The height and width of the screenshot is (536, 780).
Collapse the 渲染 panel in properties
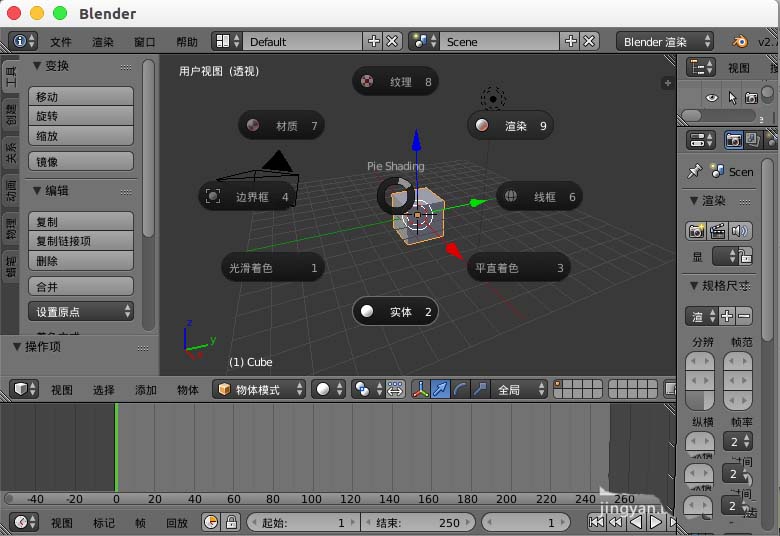(x=694, y=201)
